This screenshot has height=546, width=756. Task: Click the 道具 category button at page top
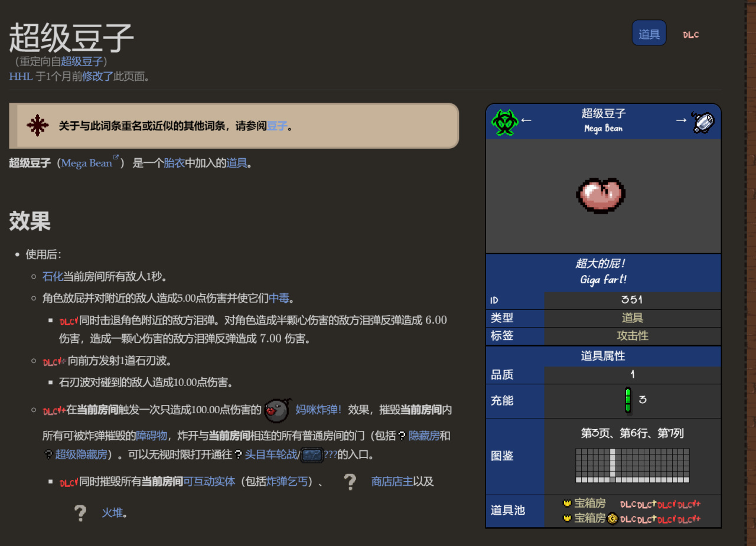649,33
